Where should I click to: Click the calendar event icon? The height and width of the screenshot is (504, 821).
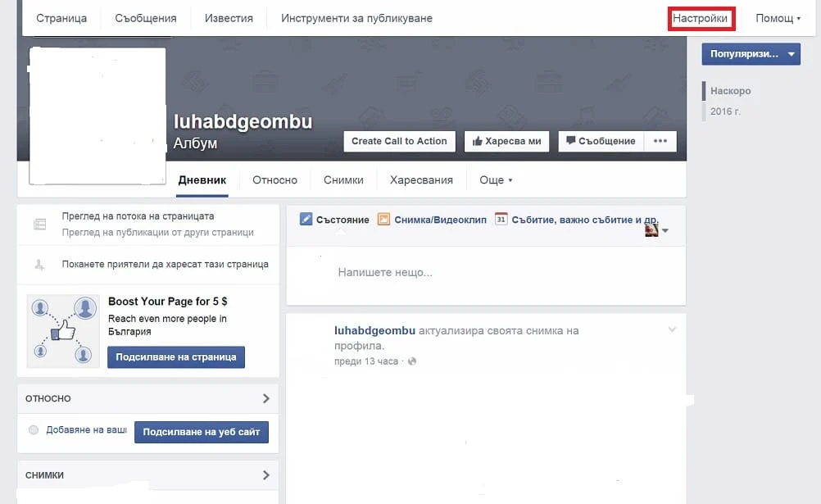(501, 219)
